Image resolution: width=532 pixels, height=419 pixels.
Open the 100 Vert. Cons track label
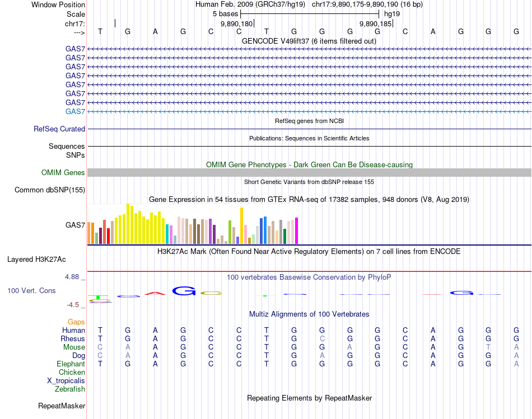(31, 290)
